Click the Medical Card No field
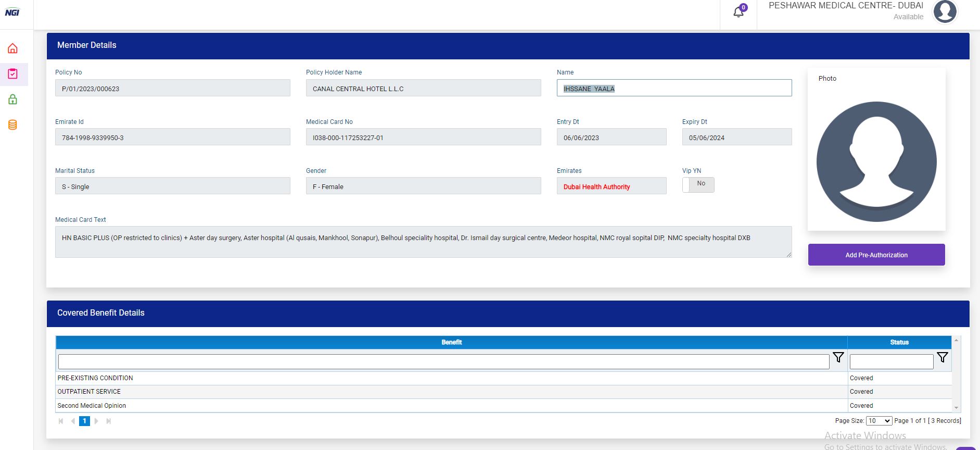 pyautogui.click(x=424, y=137)
